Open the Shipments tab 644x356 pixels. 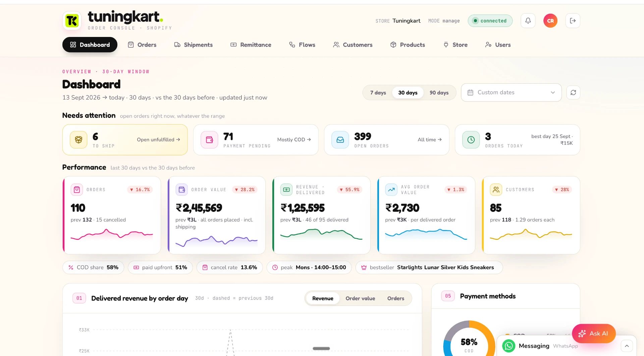(193, 45)
